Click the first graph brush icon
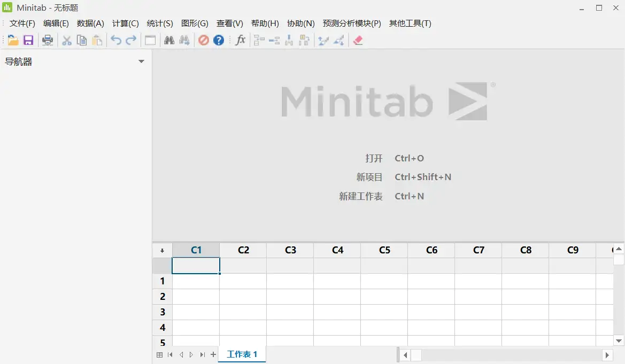The image size is (625, 364). point(323,40)
